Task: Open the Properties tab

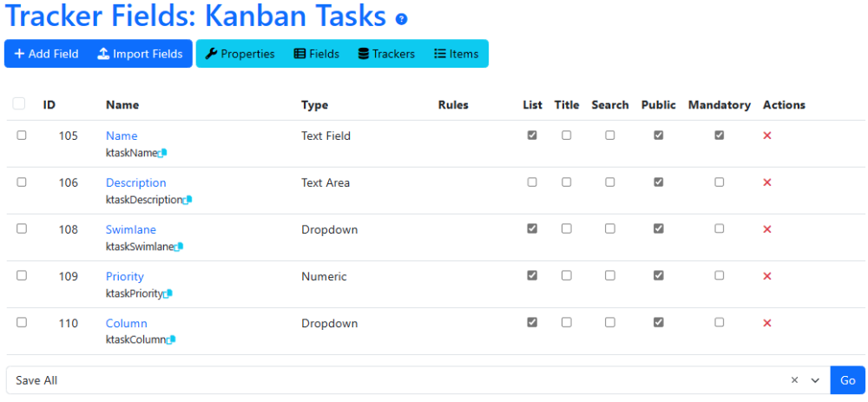Action: (x=240, y=54)
